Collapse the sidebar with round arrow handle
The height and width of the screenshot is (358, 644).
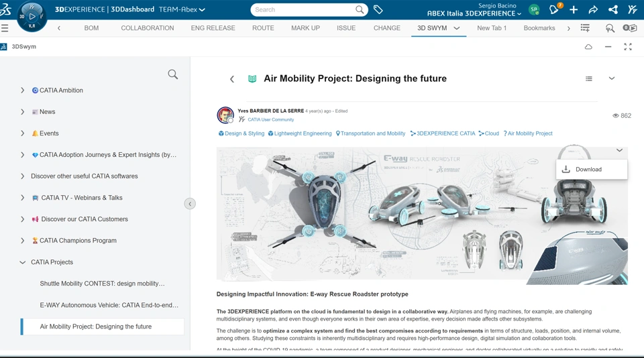pos(190,204)
